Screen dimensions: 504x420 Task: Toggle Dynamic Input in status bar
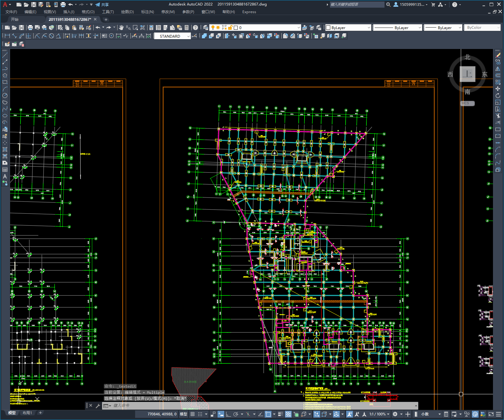(x=221, y=414)
